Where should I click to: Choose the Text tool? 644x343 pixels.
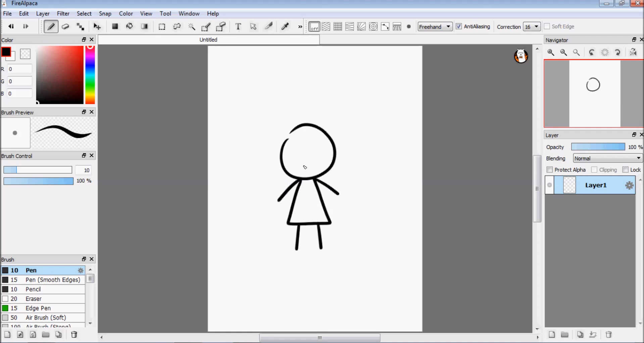tap(238, 26)
